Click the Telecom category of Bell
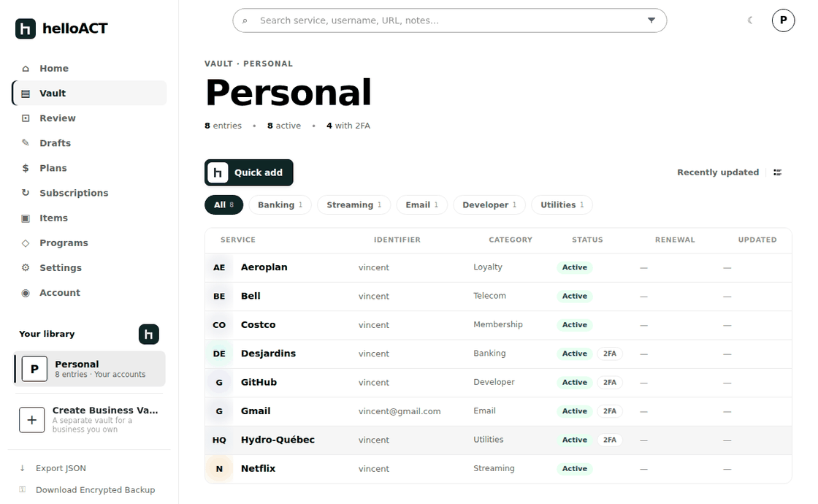818x504 pixels. (489, 296)
